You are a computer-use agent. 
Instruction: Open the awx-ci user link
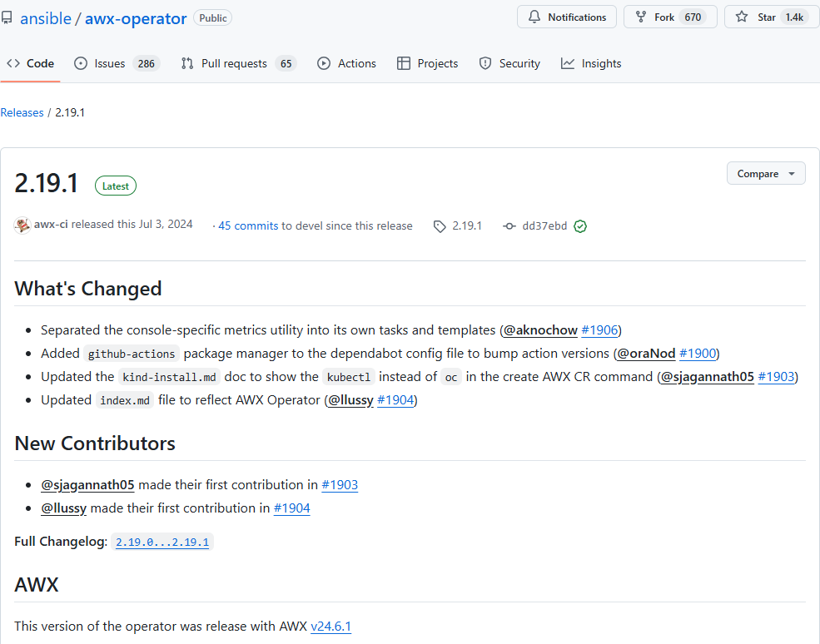pyautogui.click(x=51, y=225)
